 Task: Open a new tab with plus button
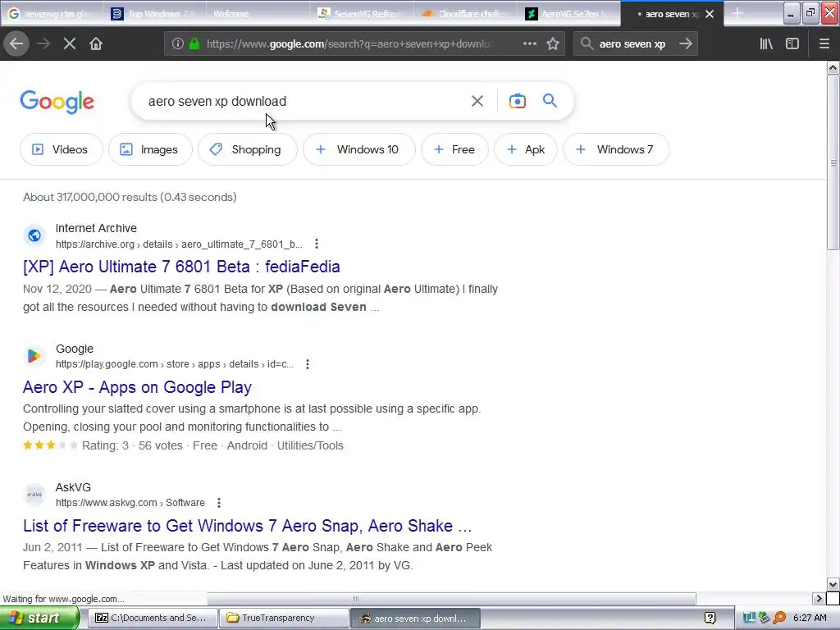[737, 13]
